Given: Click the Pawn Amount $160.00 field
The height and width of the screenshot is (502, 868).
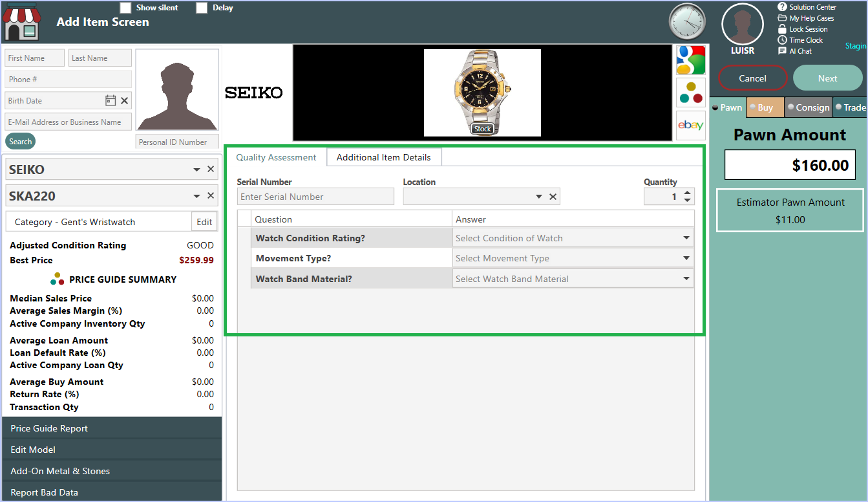Looking at the screenshot, I should 790,165.
